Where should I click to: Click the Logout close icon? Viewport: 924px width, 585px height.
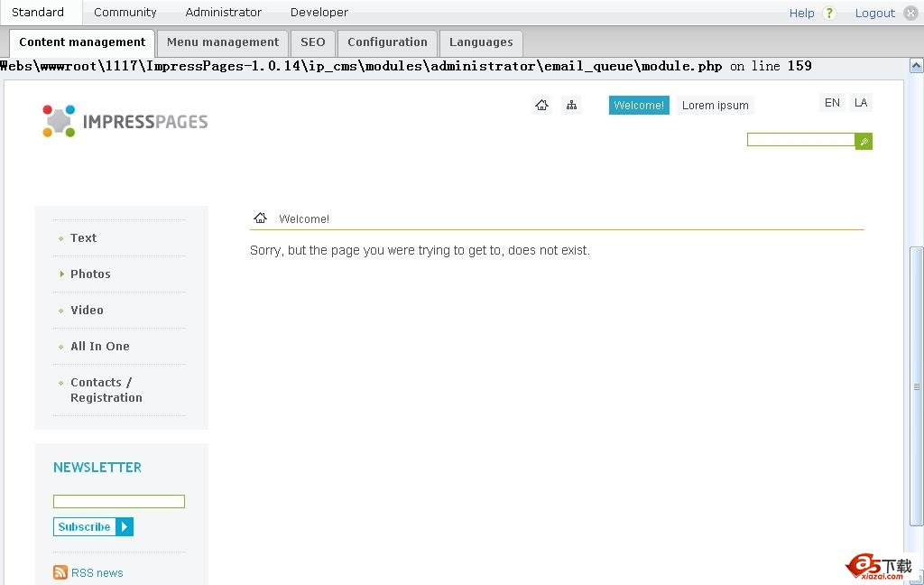click(910, 13)
